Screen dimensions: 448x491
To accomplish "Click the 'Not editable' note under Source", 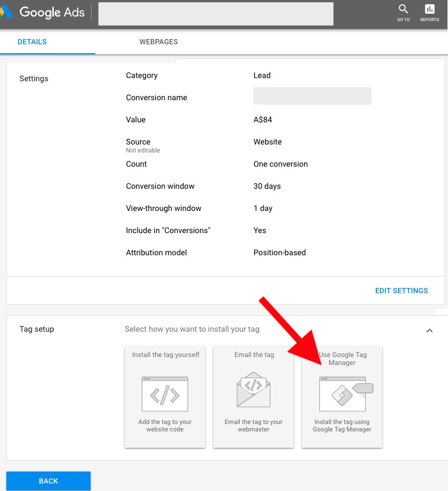I will pos(143,150).
